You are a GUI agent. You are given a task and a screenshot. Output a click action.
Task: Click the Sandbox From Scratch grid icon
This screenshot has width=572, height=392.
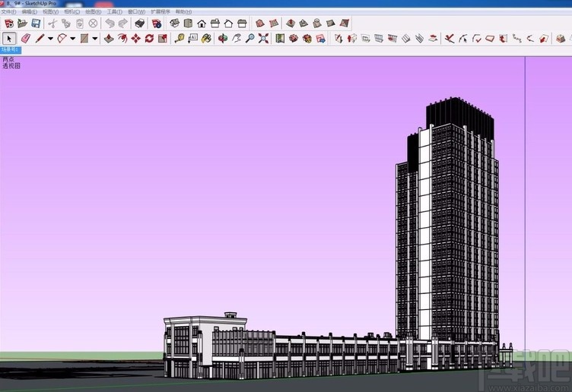[x=273, y=24]
